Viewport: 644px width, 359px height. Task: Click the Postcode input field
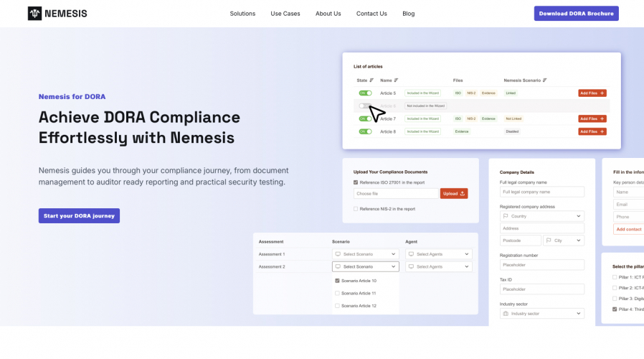click(x=521, y=241)
